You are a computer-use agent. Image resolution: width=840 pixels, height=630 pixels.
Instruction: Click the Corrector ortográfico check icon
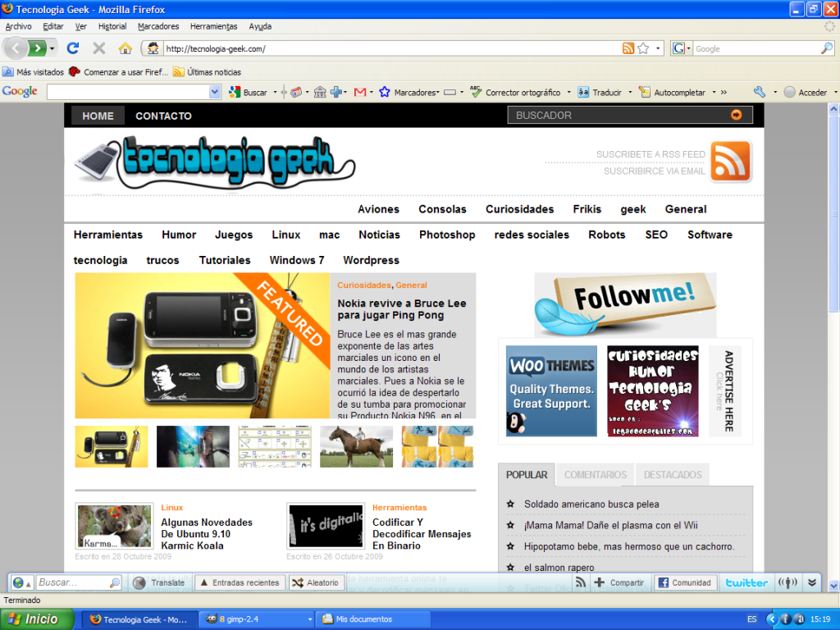pos(476,92)
